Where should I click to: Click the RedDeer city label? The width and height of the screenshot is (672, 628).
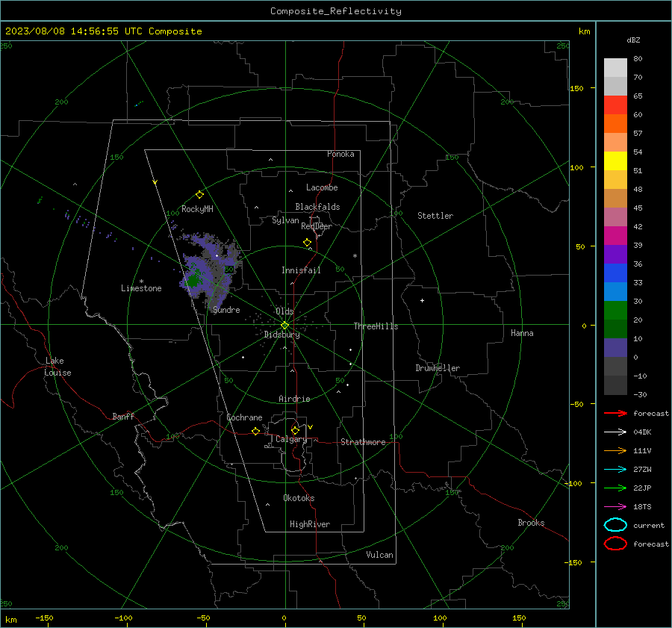tap(317, 226)
